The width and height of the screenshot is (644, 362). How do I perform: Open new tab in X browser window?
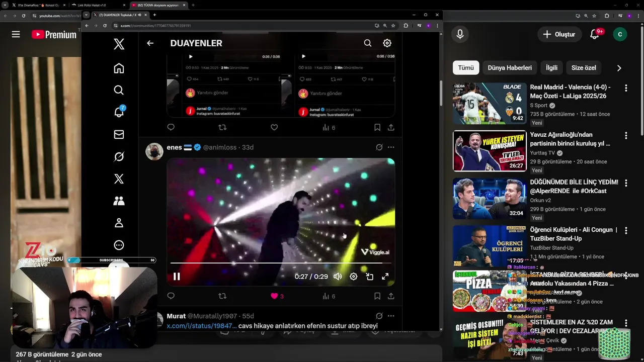(x=154, y=15)
